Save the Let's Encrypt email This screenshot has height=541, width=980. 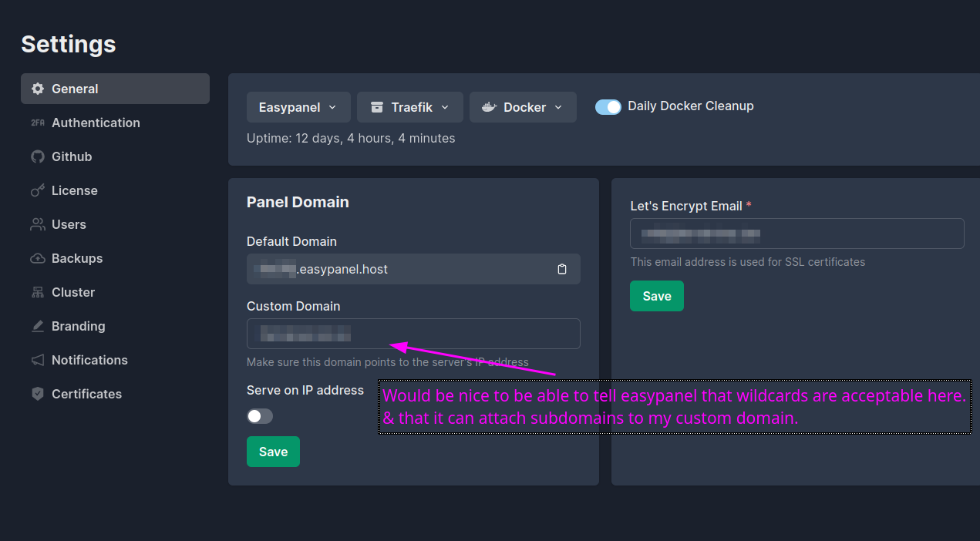tap(656, 296)
